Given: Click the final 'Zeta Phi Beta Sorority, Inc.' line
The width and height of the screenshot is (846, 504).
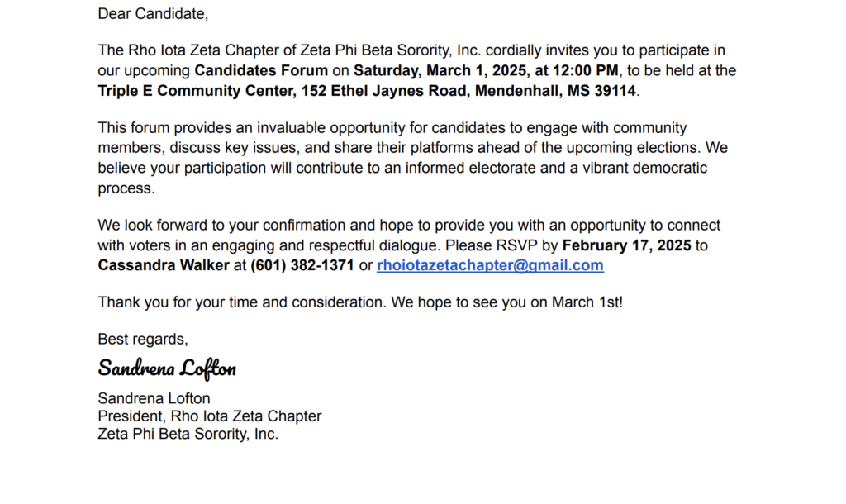Looking at the screenshot, I should 188,435.
